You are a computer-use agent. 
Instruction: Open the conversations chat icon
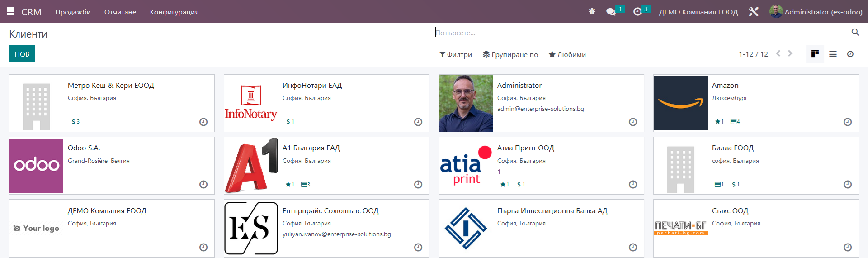(x=611, y=12)
